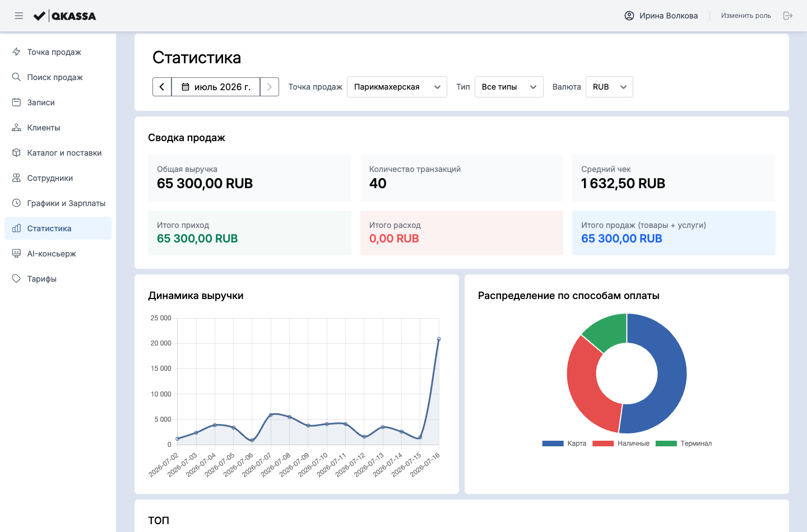807x532 pixels.
Task: Toggle Наличные legend in payment chart
Action: click(621, 444)
